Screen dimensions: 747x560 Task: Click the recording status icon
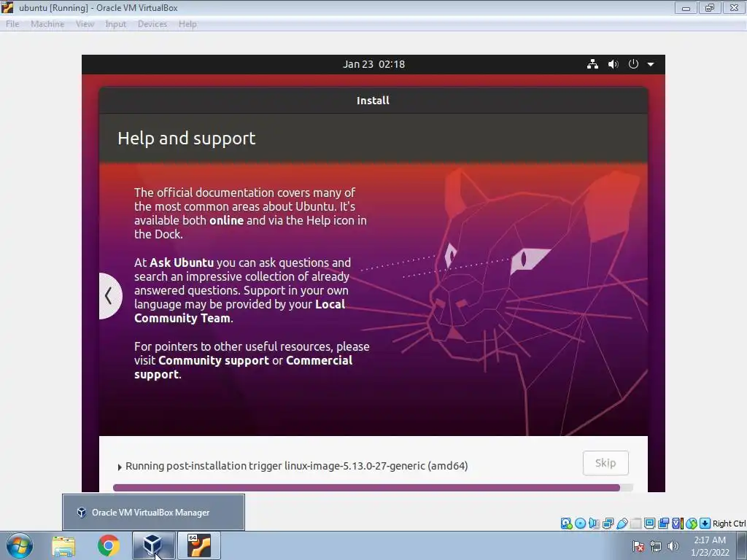(x=663, y=524)
